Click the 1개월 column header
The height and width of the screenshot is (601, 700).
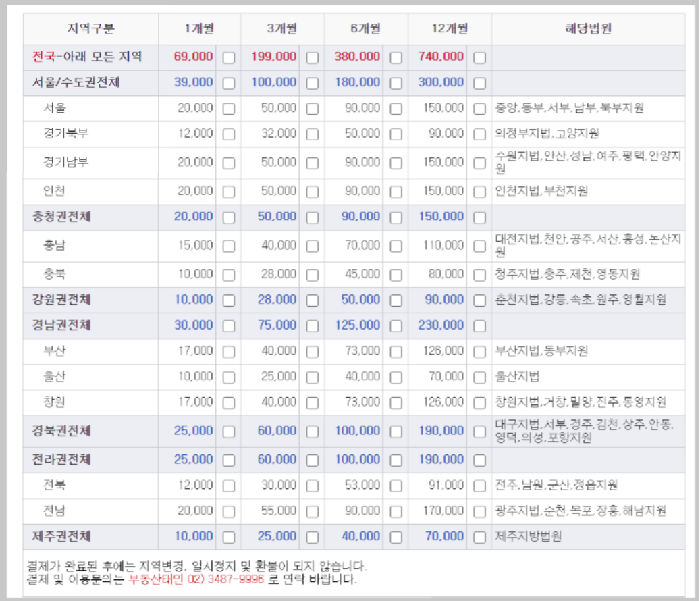pyautogui.click(x=199, y=28)
